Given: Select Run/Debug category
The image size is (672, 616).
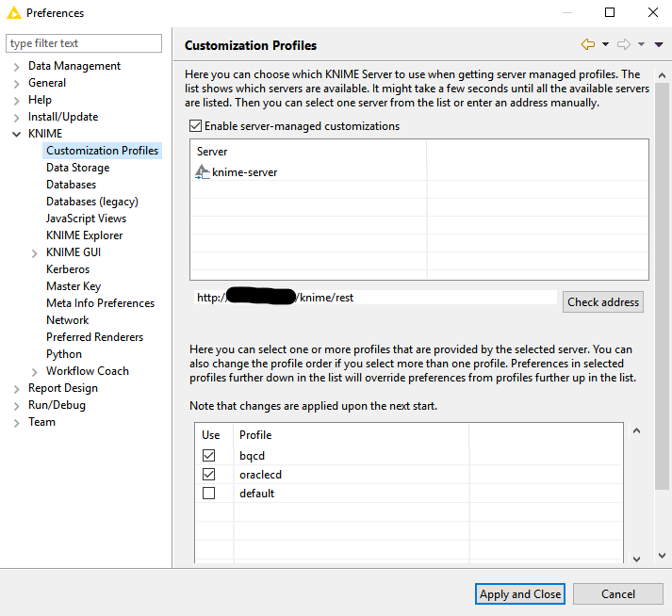Looking at the screenshot, I should click(57, 405).
